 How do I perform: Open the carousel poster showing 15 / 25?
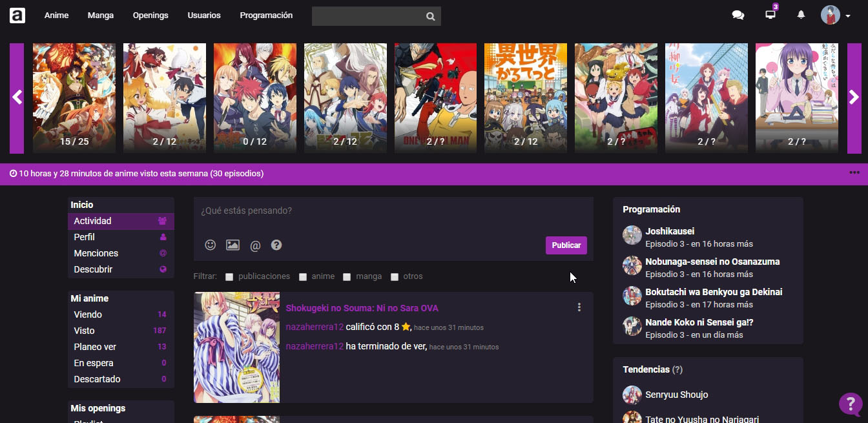point(74,98)
